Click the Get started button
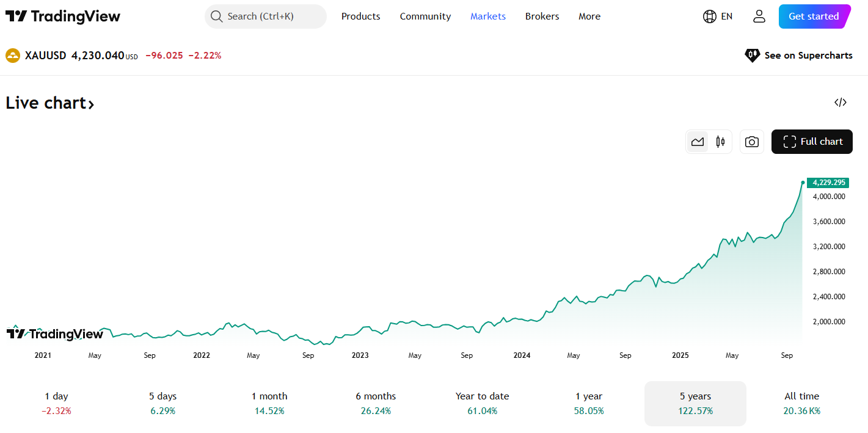 point(814,16)
